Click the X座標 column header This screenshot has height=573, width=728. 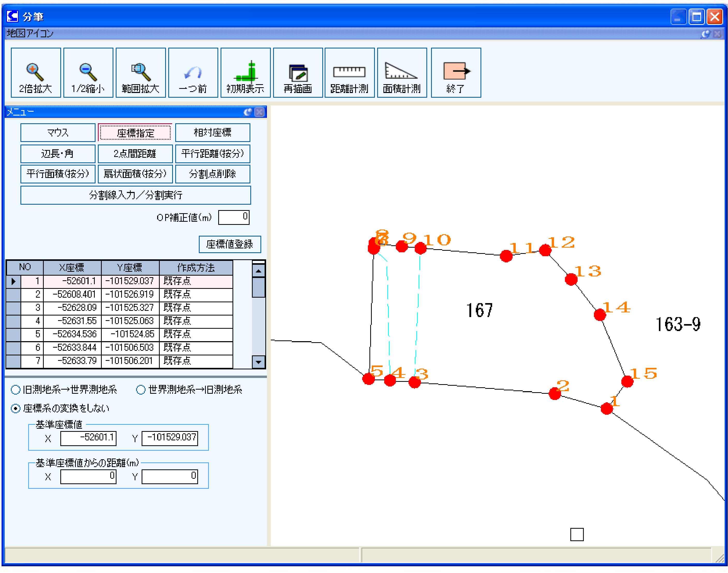tap(72, 268)
